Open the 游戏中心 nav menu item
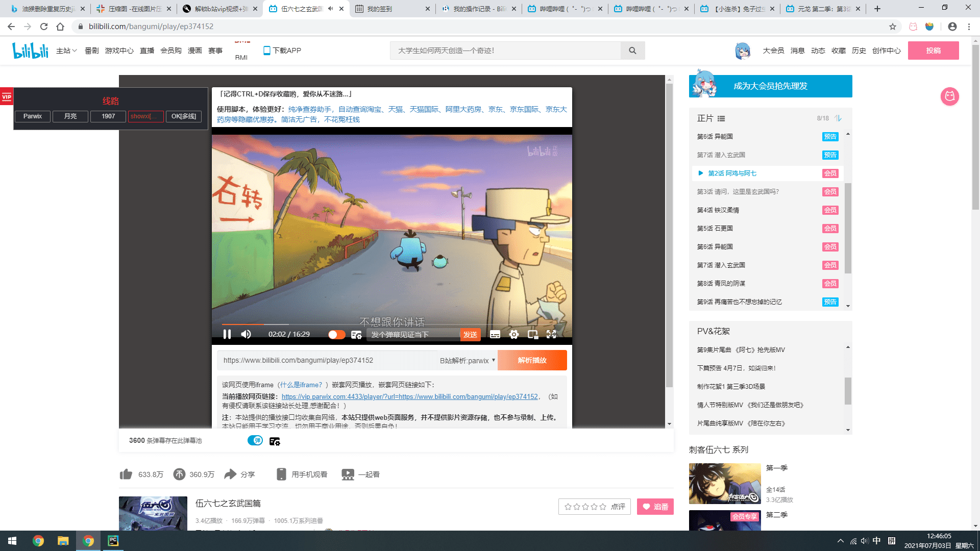Screen dimensions: 980x551 click(119, 51)
